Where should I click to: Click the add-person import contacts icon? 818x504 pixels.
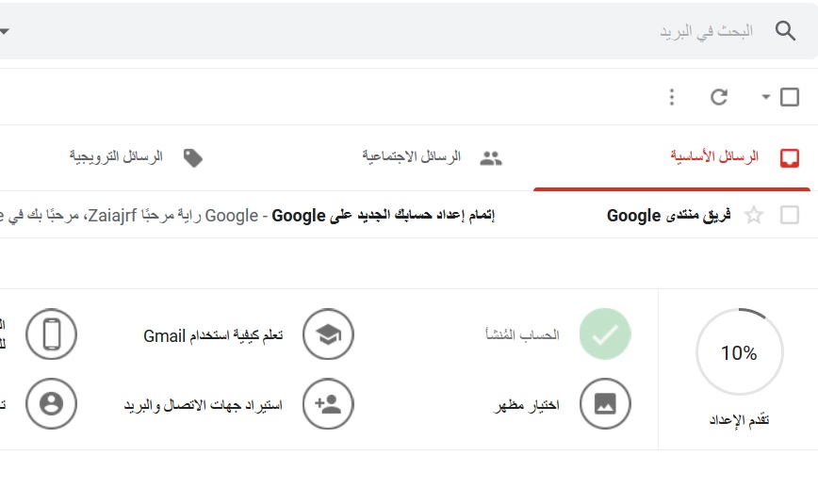(328, 404)
